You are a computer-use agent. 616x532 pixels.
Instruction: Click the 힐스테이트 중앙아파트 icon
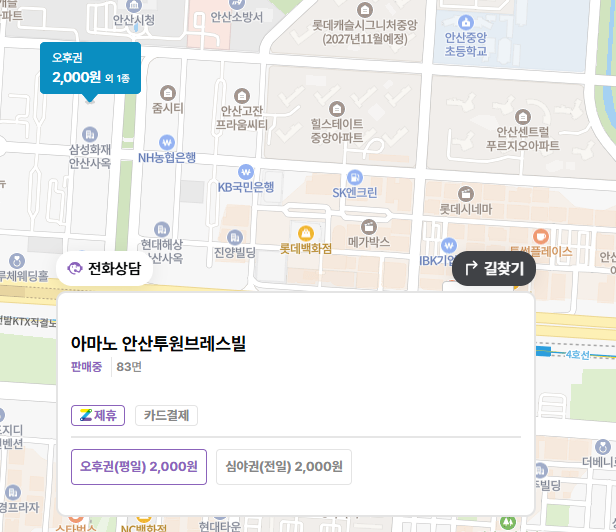(x=337, y=109)
